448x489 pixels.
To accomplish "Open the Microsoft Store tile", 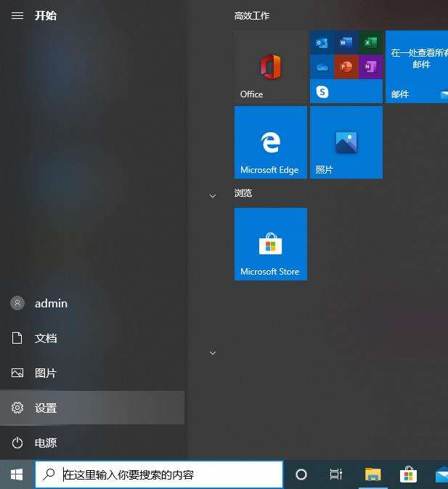I will tap(270, 244).
